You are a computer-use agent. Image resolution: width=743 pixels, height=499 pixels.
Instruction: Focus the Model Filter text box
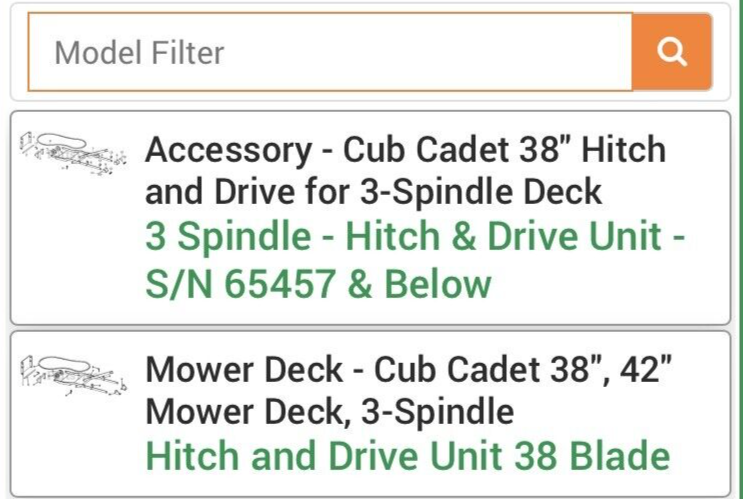pyautogui.click(x=330, y=52)
